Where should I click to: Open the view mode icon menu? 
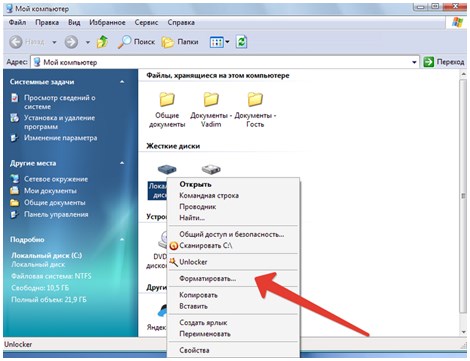(216, 42)
